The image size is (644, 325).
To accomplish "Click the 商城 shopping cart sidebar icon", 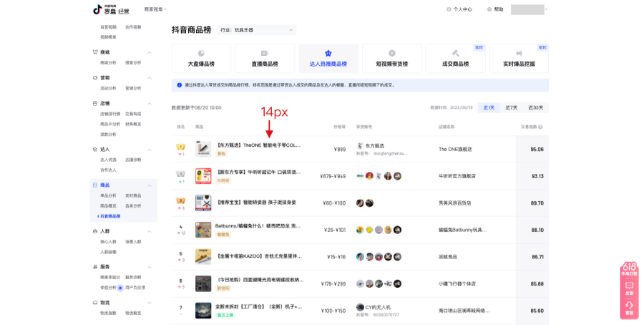I will point(95,52).
